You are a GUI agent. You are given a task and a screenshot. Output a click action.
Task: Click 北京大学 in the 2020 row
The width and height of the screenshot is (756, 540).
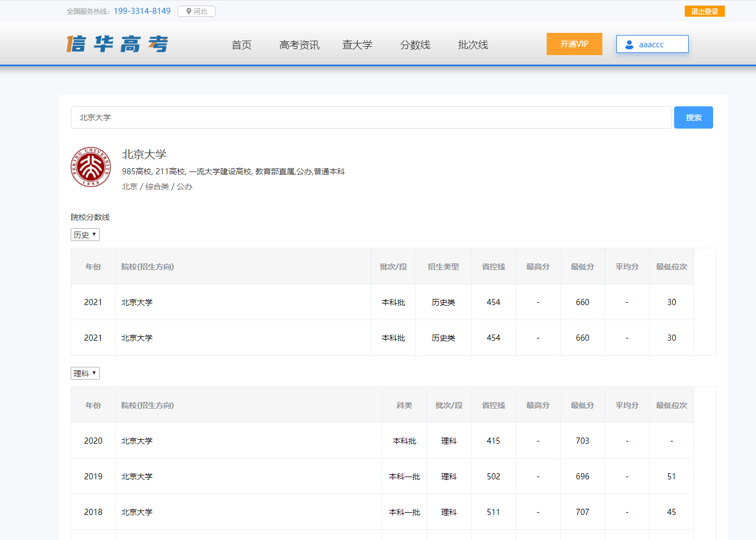[137, 441]
